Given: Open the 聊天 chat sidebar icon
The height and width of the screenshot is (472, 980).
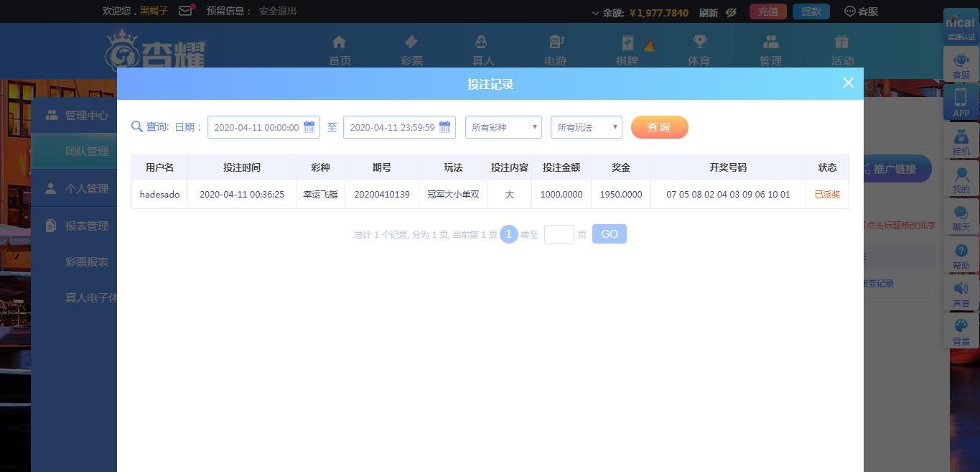Looking at the screenshot, I should [961, 218].
